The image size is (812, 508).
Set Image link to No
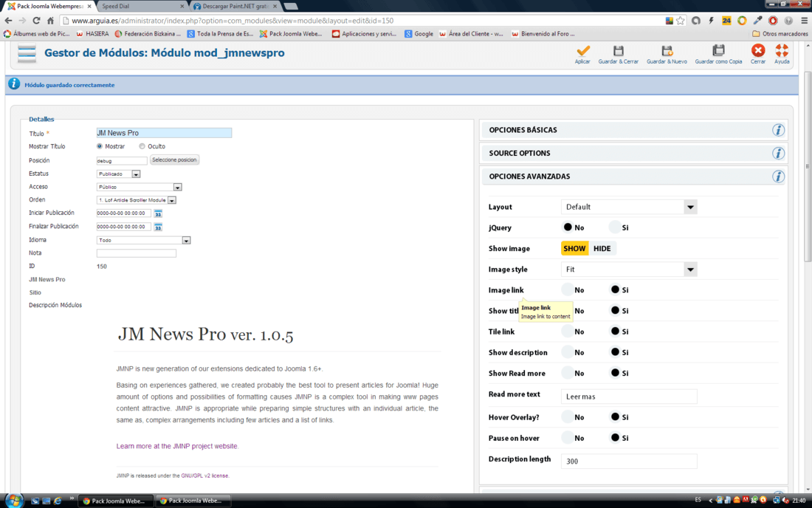[x=568, y=289]
